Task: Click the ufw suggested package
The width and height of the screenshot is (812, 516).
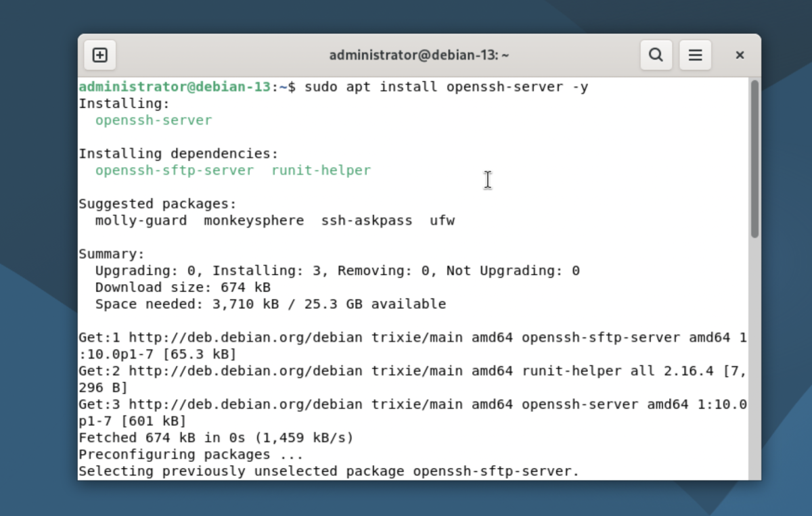Action: coord(442,220)
